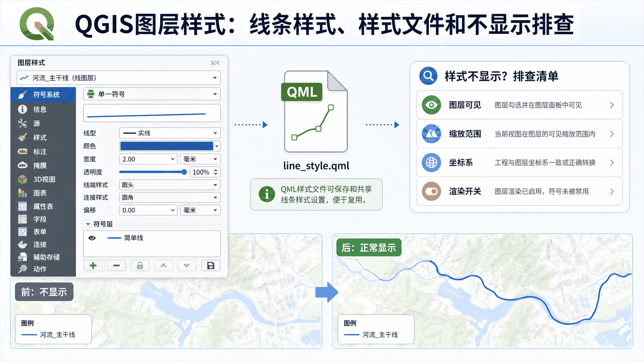Select the 简单线 symbol layer row
644x362 pixels.
point(152,238)
